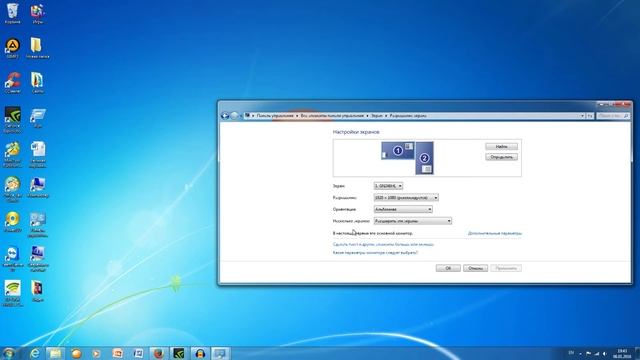Click the Найти (Detect) button
Screen dimensions: 640x360
point(502,147)
